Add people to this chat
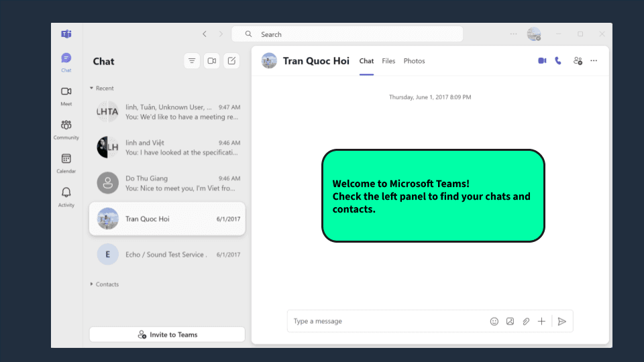The image size is (644, 362). pos(578,61)
